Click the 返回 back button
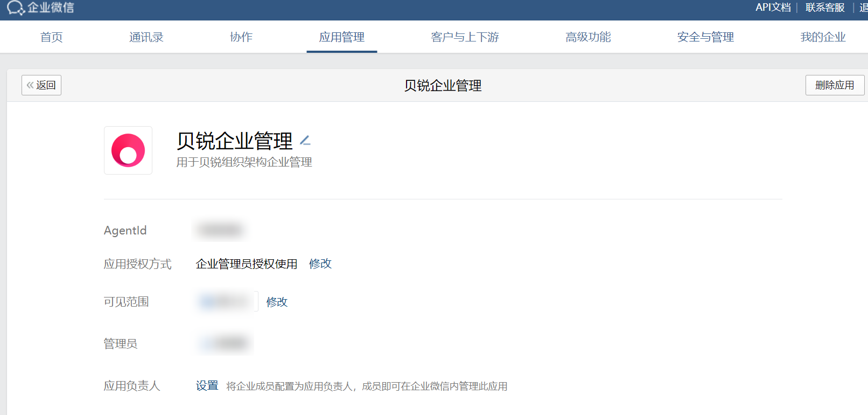 [41, 85]
